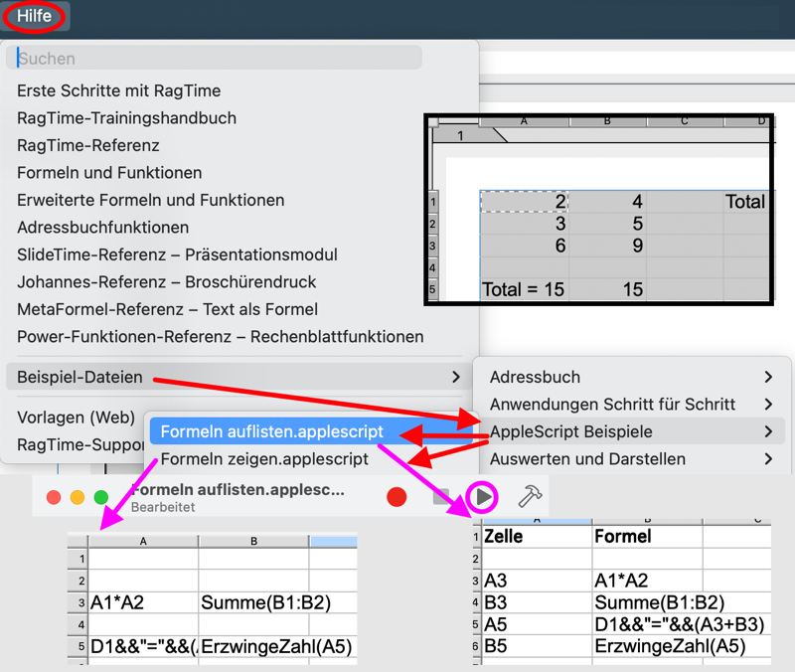Screen dimensions: 795x672
Task: Select cell B3 in the result table
Action: (537, 602)
